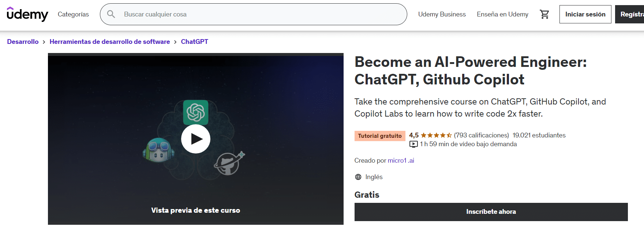Screen dimensions: 644x235
Task: Open the Udemy Business page
Action: (x=442, y=14)
